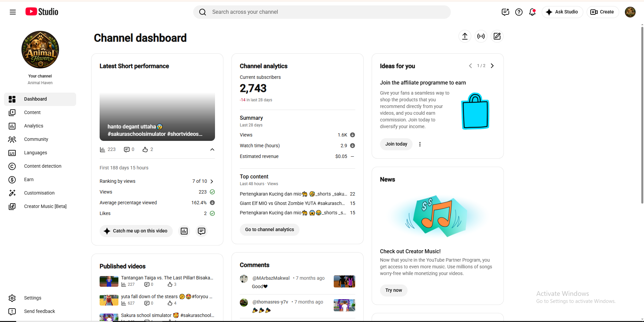
Task: Click the views bar-chart icon showing 223
Action: (x=102, y=150)
